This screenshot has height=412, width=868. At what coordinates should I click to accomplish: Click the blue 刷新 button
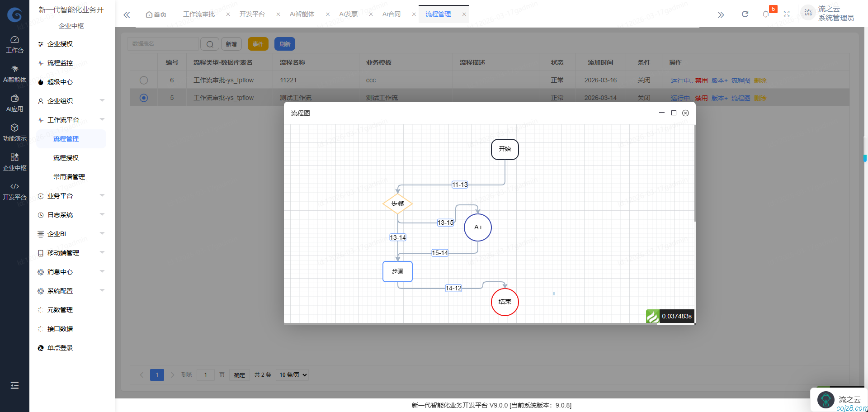(x=285, y=44)
